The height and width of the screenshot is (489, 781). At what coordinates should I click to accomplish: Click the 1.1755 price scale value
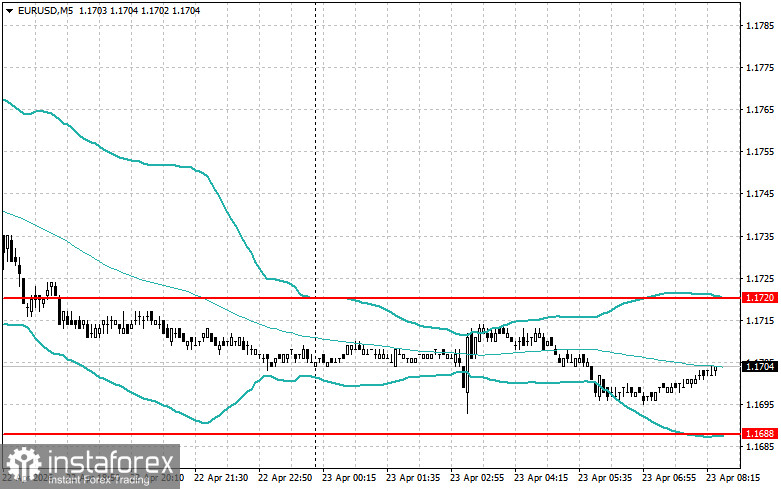pyautogui.click(x=761, y=151)
